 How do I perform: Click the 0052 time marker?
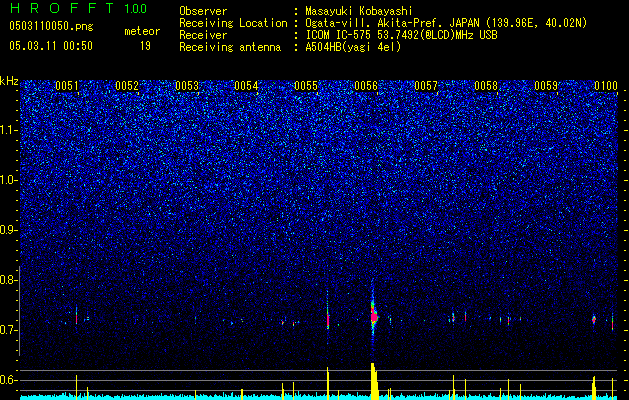pyautogui.click(x=127, y=86)
